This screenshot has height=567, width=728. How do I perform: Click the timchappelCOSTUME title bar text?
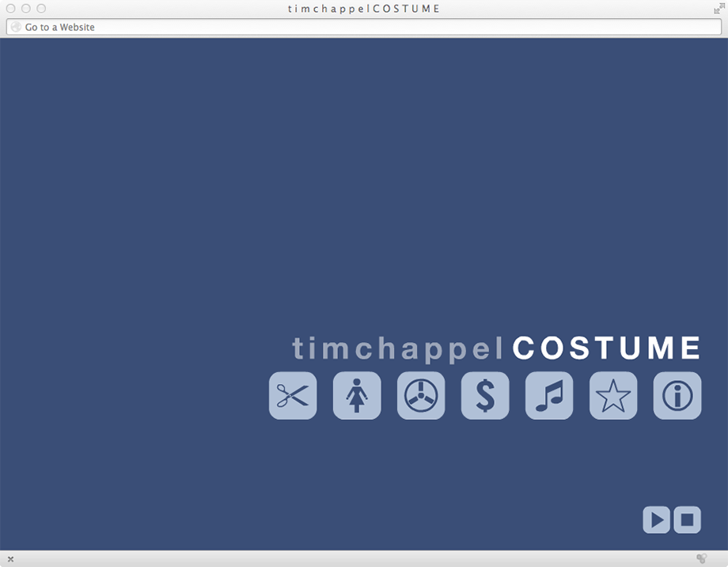(x=363, y=8)
